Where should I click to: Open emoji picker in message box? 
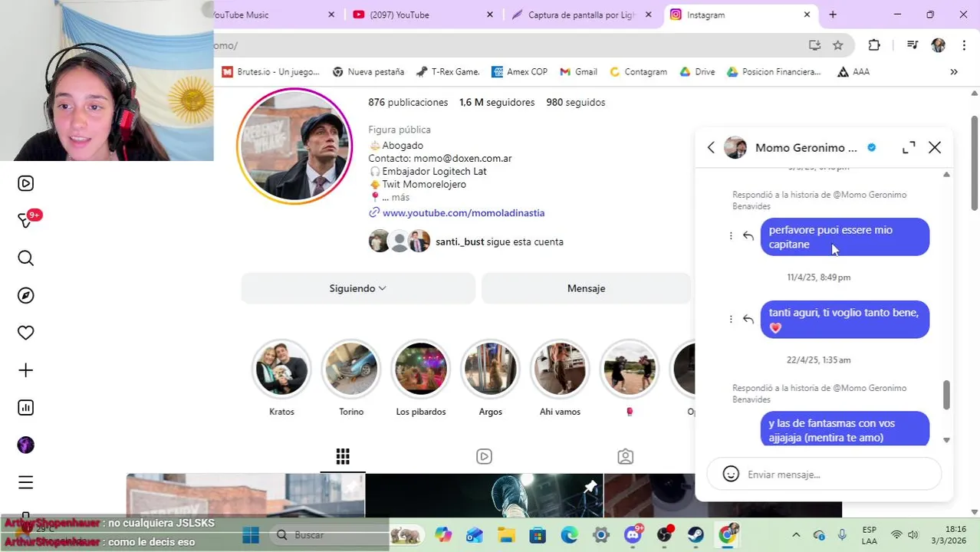(731, 475)
